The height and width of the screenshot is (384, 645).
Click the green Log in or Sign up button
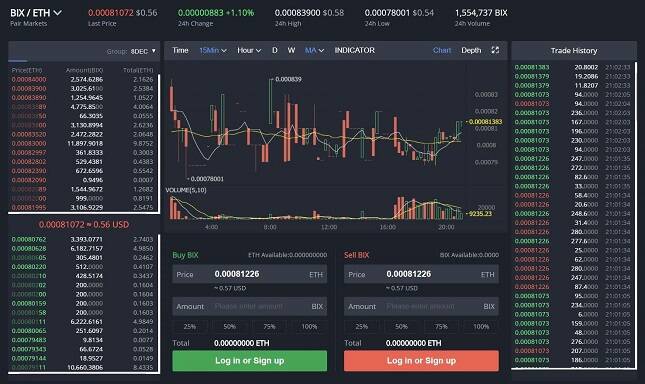(x=250, y=361)
